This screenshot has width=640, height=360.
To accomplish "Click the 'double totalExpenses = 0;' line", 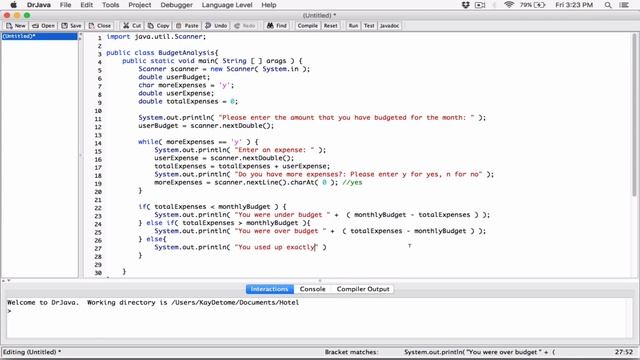I will point(188,101).
